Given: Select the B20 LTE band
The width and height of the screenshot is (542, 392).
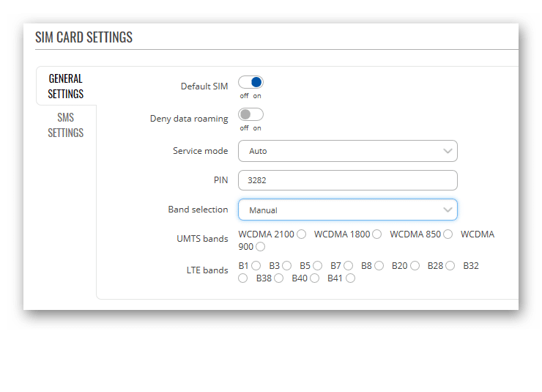Looking at the screenshot, I should tap(415, 266).
